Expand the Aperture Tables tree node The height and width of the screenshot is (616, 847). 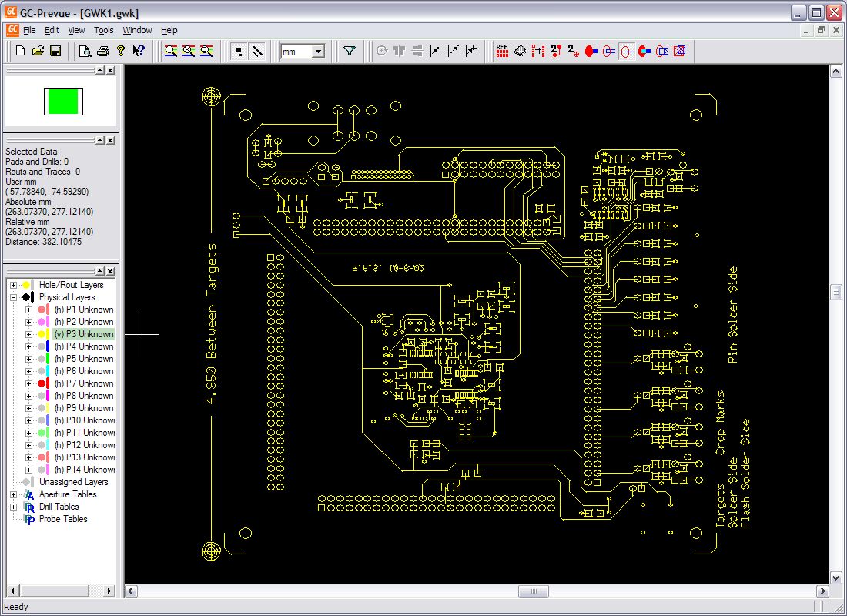pyautogui.click(x=13, y=494)
